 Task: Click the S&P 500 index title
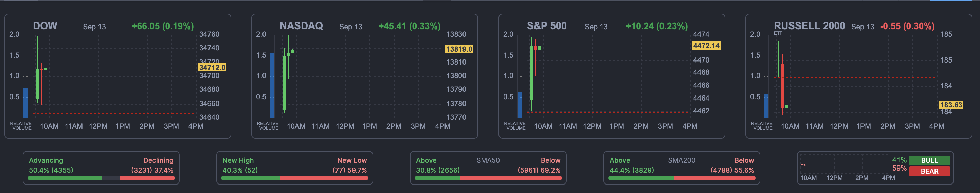[546, 26]
